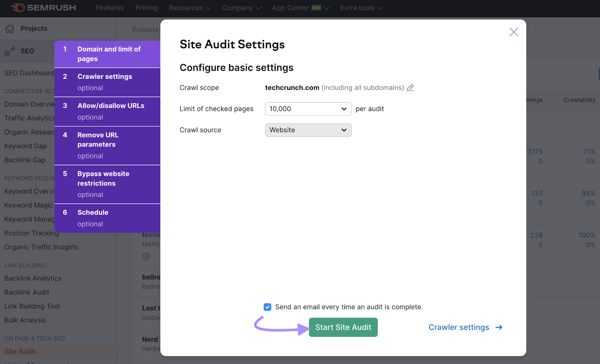Image resolution: width=600 pixels, height=364 pixels.
Task: Close the Site Audit Settings dialog
Action: (x=513, y=32)
